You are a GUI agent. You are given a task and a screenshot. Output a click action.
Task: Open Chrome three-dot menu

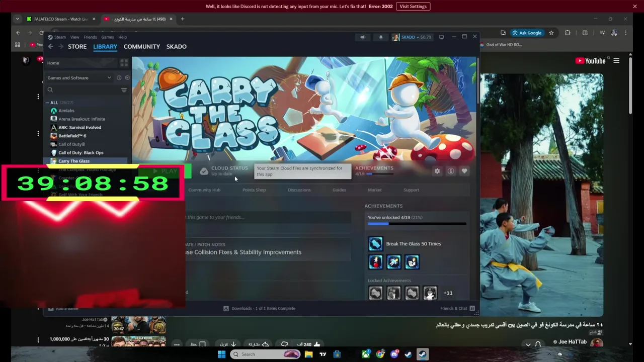(x=626, y=33)
